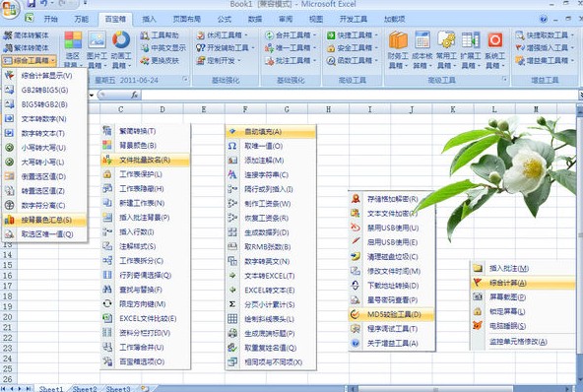Click the 高级工具 group dialog launcher
The width and height of the screenshot is (583, 392).
click(x=504, y=79)
